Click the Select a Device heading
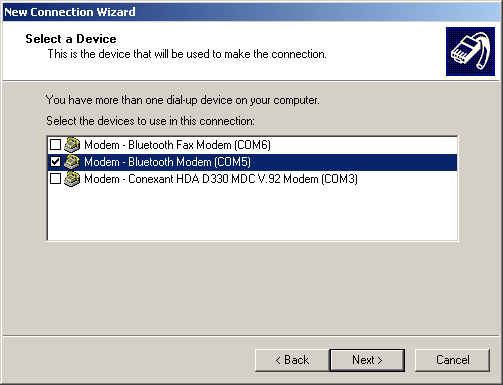Viewport: 503px width, 385px height. (x=71, y=39)
